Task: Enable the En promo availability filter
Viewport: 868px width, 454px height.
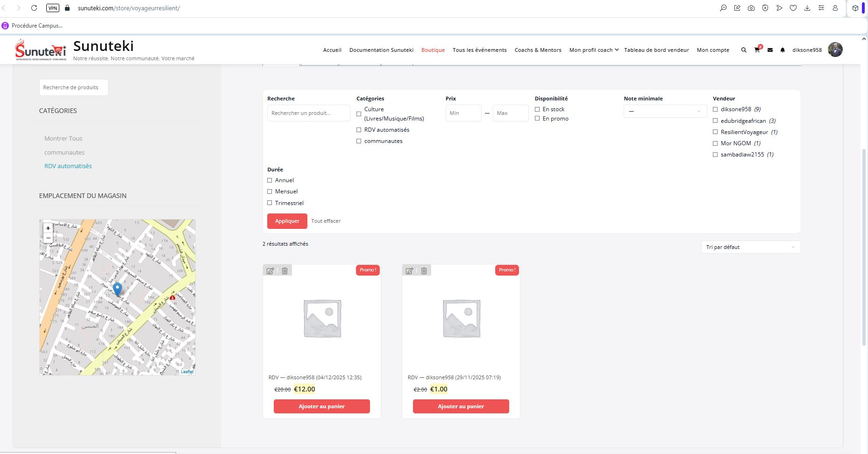Action: [537, 119]
